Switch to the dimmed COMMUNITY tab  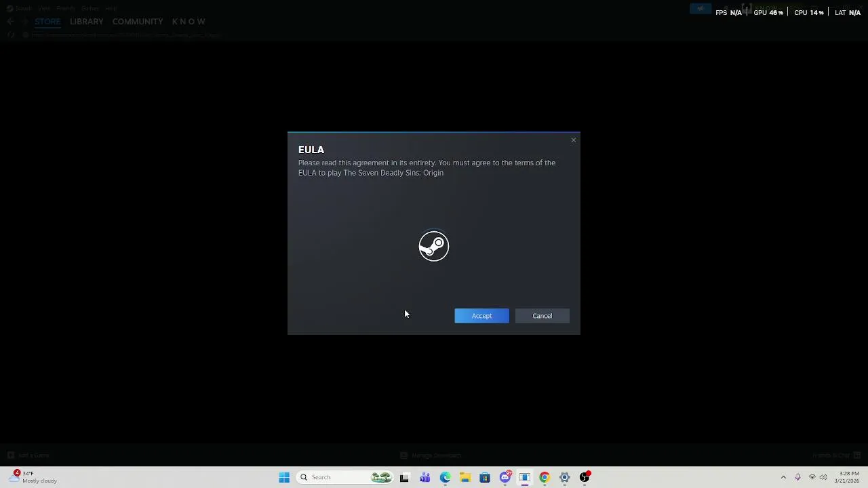(138, 22)
